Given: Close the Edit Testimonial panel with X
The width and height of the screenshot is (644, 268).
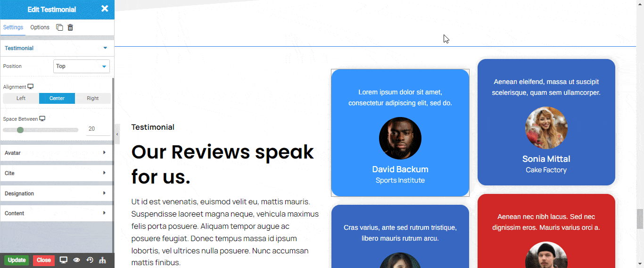Looking at the screenshot, I should [105, 9].
